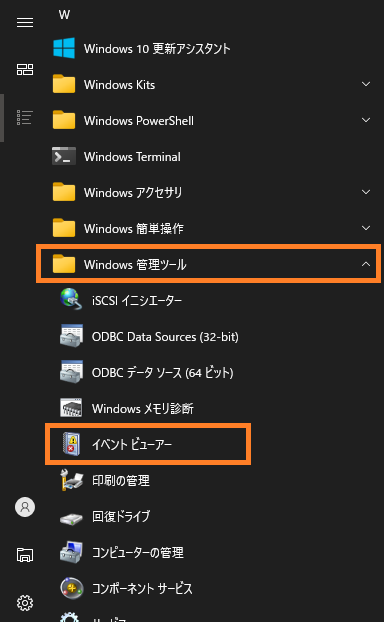This screenshot has height=622, width=384.
Task: Open コンピューターの管理
Action: click(x=209, y=552)
